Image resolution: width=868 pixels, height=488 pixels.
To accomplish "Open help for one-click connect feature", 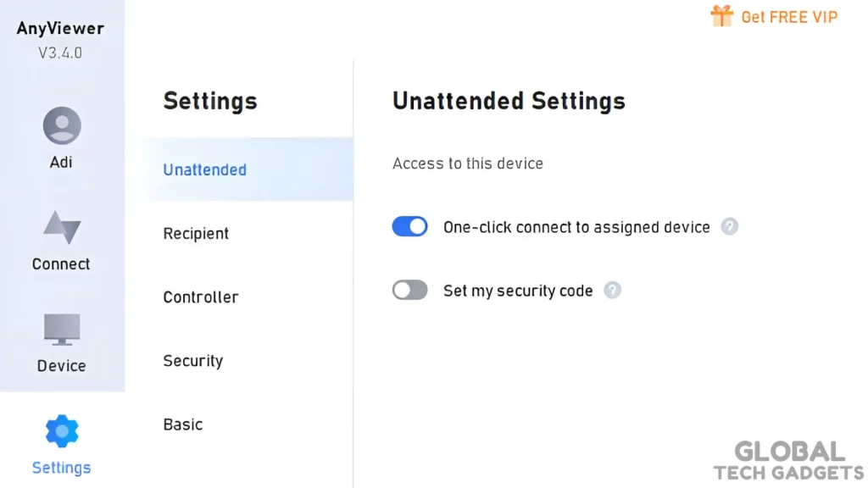I will pyautogui.click(x=730, y=226).
